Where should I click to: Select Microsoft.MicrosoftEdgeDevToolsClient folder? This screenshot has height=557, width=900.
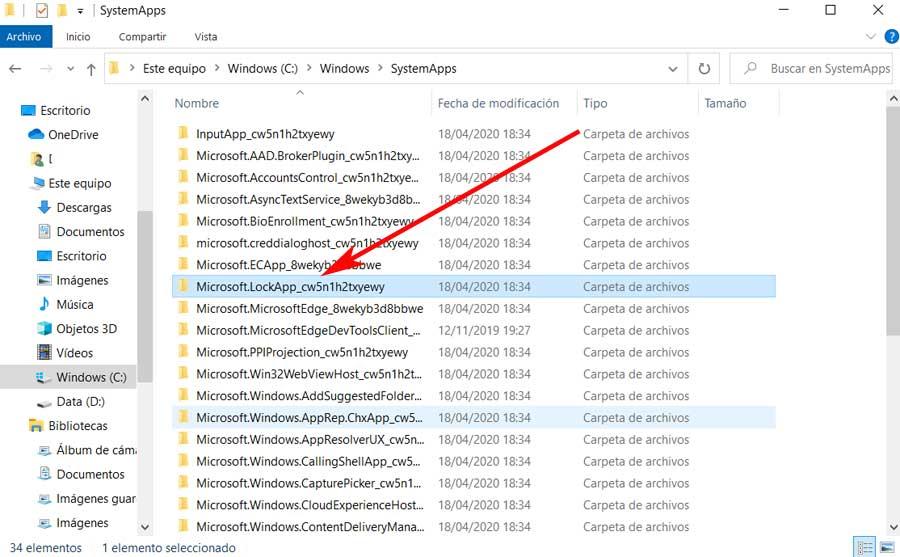474,330
